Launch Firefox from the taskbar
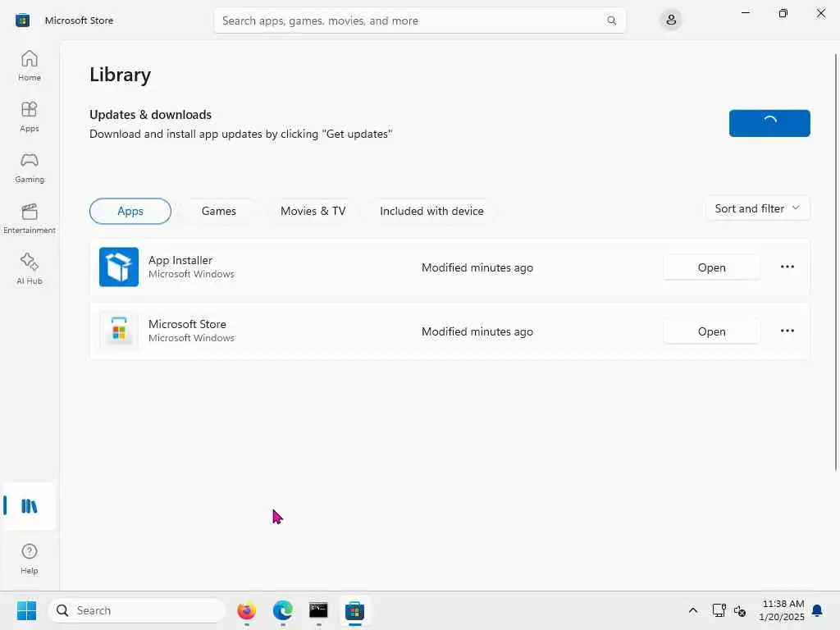840x630 pixels. click(246, 610)
